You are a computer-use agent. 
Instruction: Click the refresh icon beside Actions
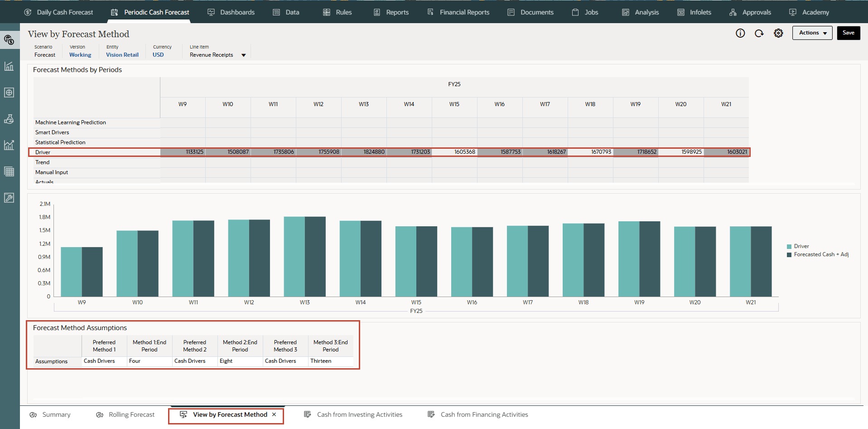click(759, 33)
